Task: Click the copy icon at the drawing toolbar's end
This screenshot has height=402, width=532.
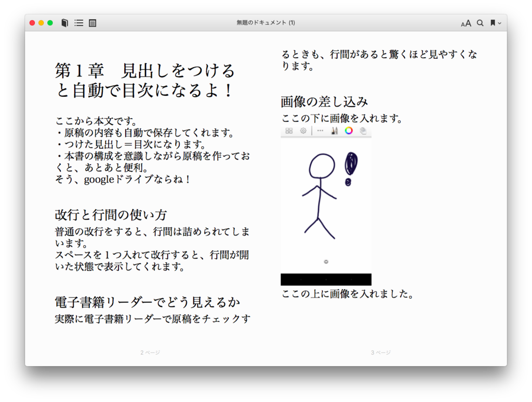Action: pos(363,131)
